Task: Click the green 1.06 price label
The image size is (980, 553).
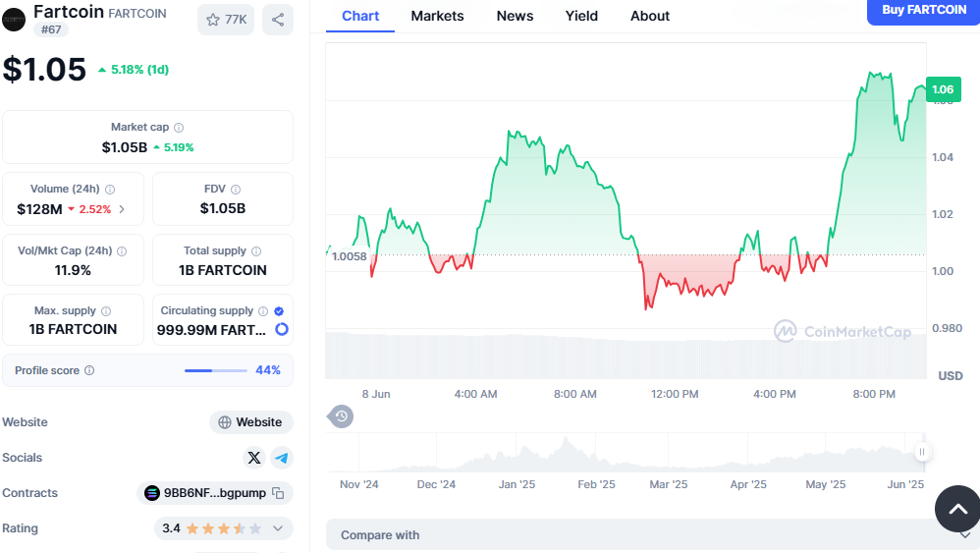Action: pos(943,89)
